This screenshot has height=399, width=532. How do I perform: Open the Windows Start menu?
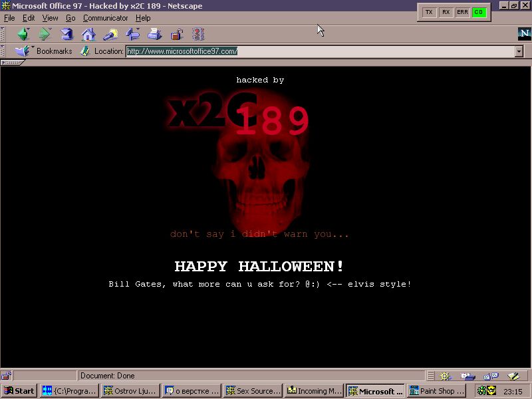tap(19, 391)
